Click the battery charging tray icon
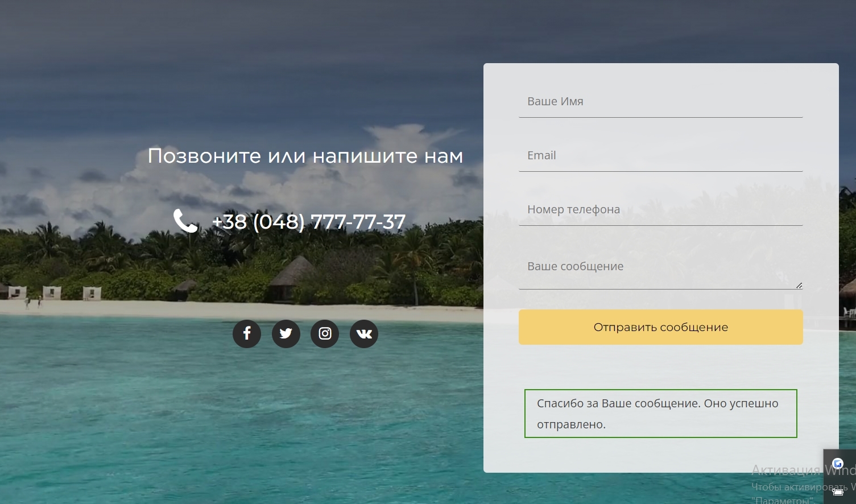This screenshot has height=504, width=856. pos(838,491)
